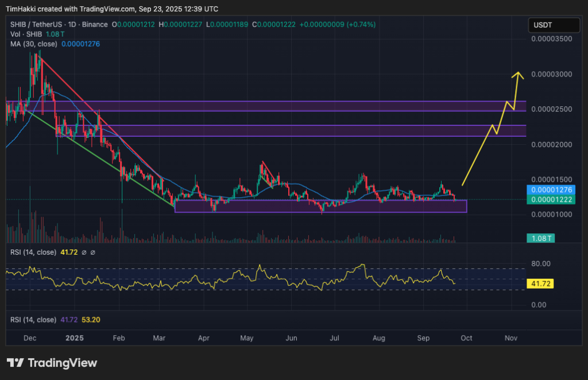The image size is (588, 380).
Task: Open the USDT price scale menu
Action: pyautogui.click(x=553, y=25)
